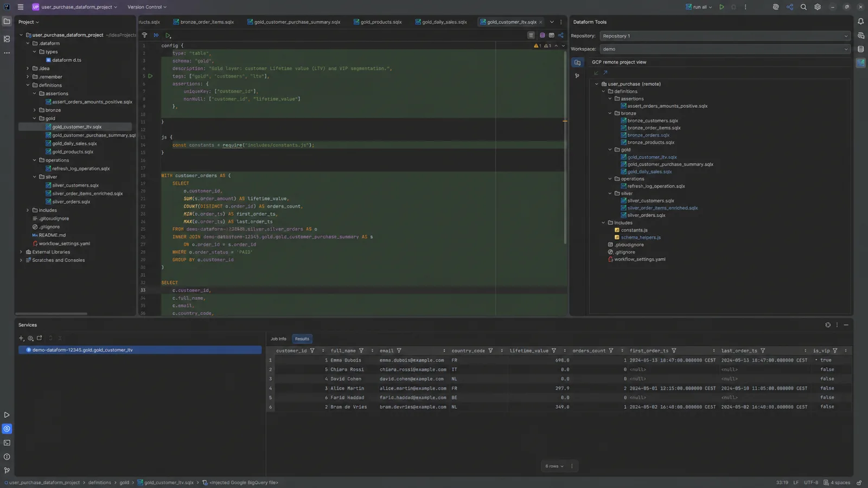Open the Project tool window icon
Image resolution: width=868 pixels, height=488 pixels.
(7, 22)
